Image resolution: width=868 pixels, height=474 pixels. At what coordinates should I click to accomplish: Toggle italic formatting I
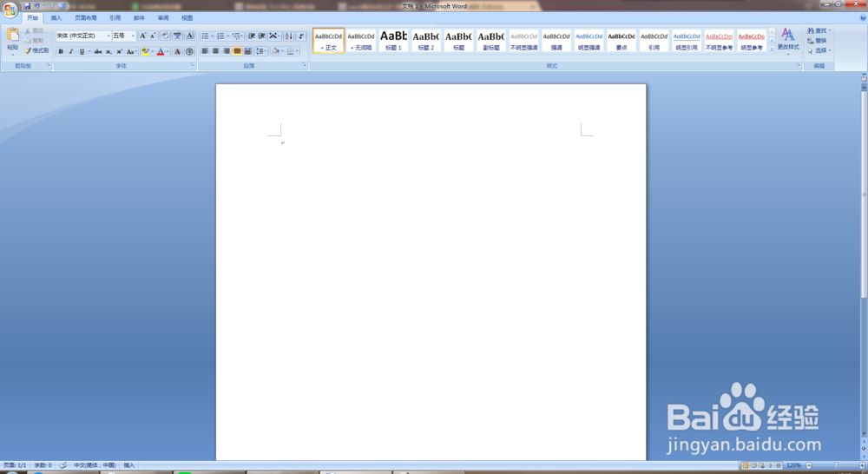click(71, 51)
